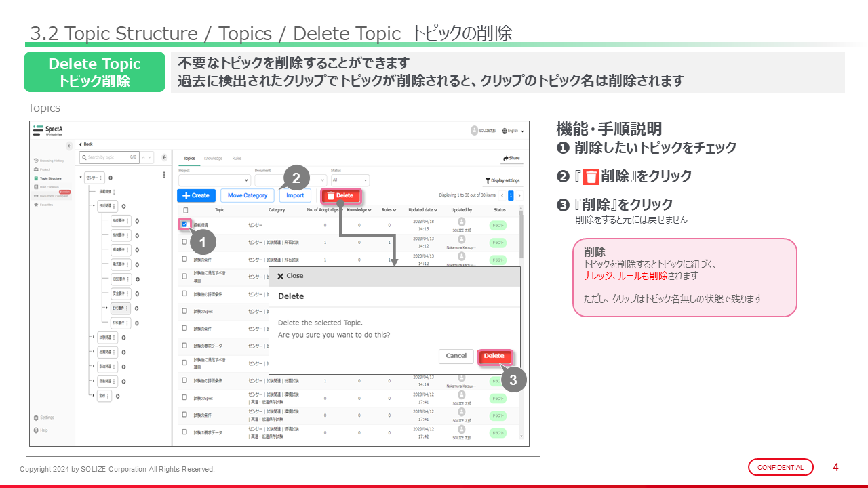Switch to the Rules tab
868x488 pixels.
tap(237, 158)
